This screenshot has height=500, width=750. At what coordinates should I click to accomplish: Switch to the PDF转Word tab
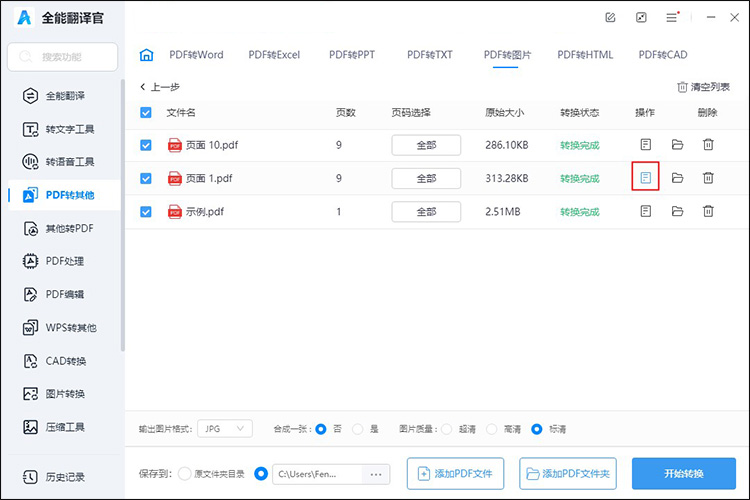point(196,55)
